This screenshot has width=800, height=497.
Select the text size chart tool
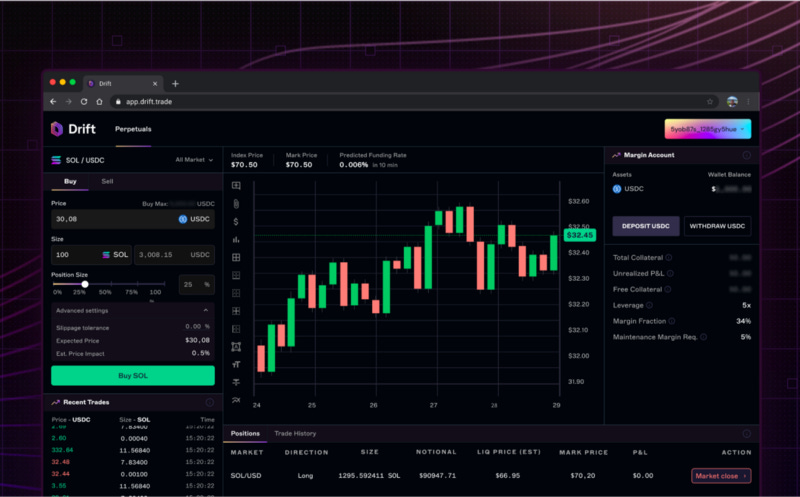pyautogui.click(x=236, y=364)
